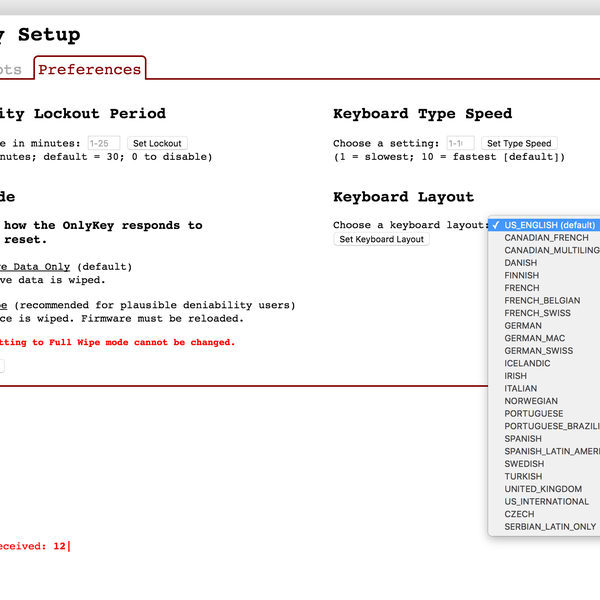Image resolution: width=600 pixels, height=600 pixels.
Task: Select SPANISH keyboard layout
Action: click(x=544, y=439)
